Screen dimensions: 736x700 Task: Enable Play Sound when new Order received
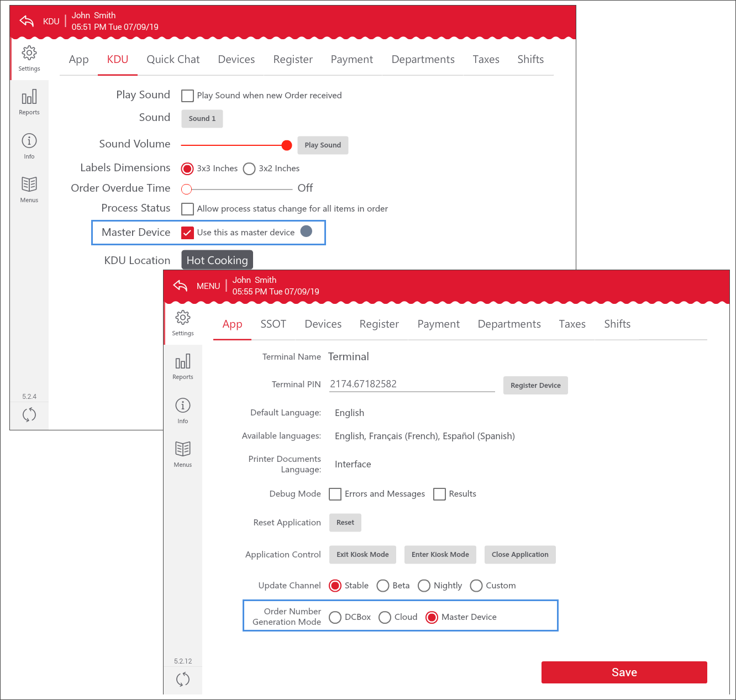coord(188,96)
